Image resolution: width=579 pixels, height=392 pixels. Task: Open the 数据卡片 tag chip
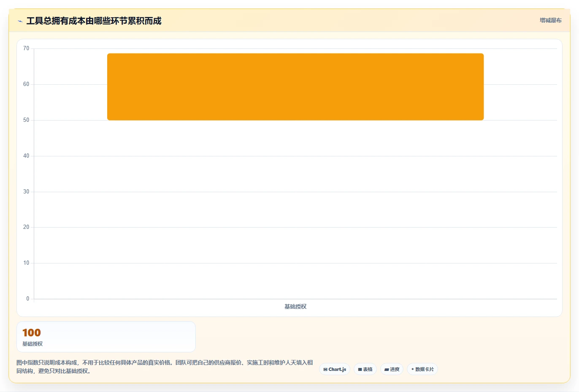[x=422, y=369]
